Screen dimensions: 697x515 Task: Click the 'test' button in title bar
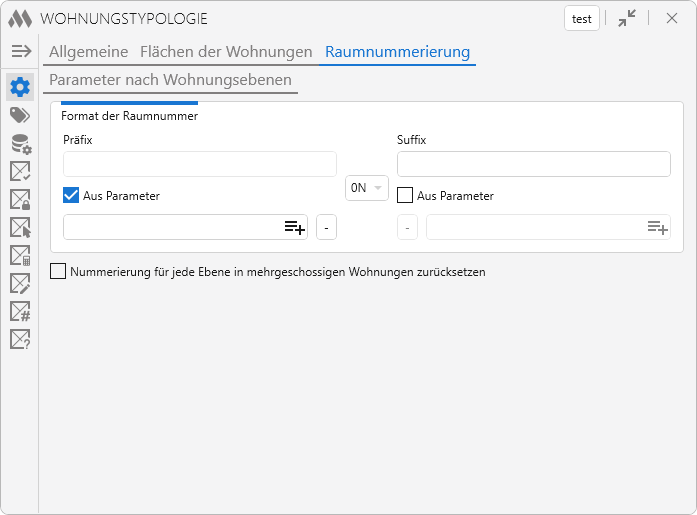click(581, 19)
